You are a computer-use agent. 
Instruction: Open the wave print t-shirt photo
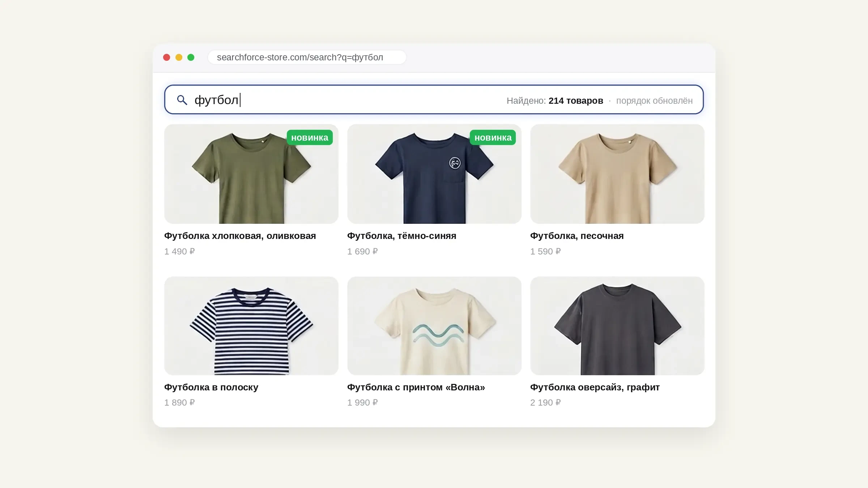pos(434,326)
